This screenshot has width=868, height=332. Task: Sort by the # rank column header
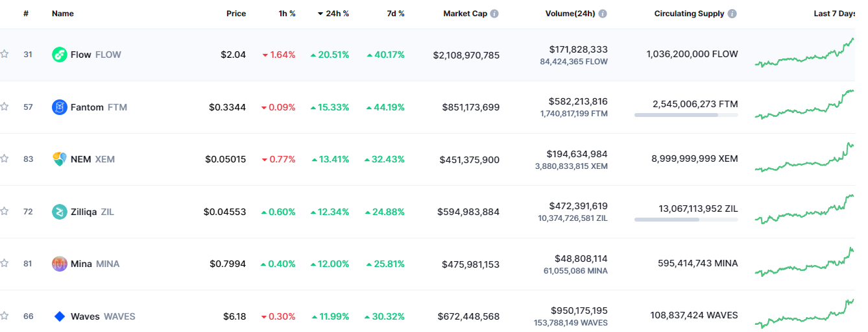(x=26, y=14)
